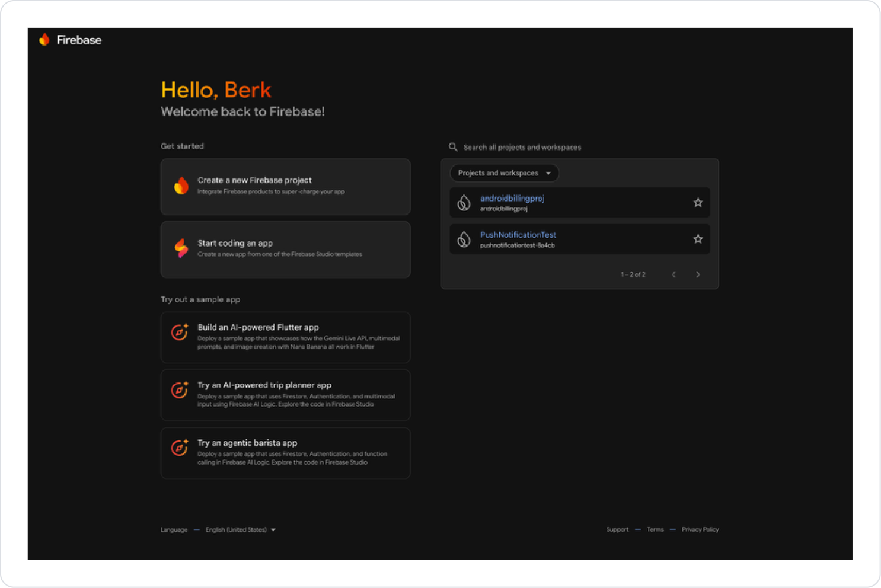Go to next page of projects
The image size is (881, 588).
698,274
